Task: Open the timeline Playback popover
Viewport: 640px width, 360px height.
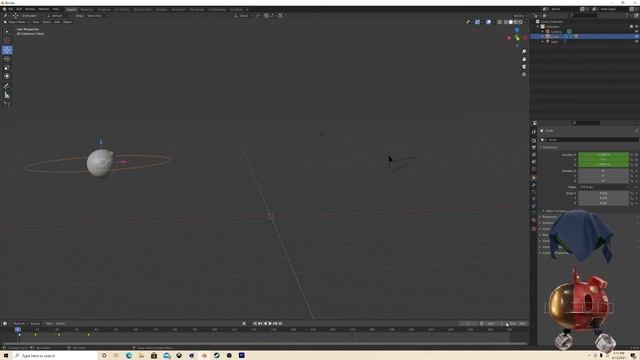Action: click(x=19, y=323)
